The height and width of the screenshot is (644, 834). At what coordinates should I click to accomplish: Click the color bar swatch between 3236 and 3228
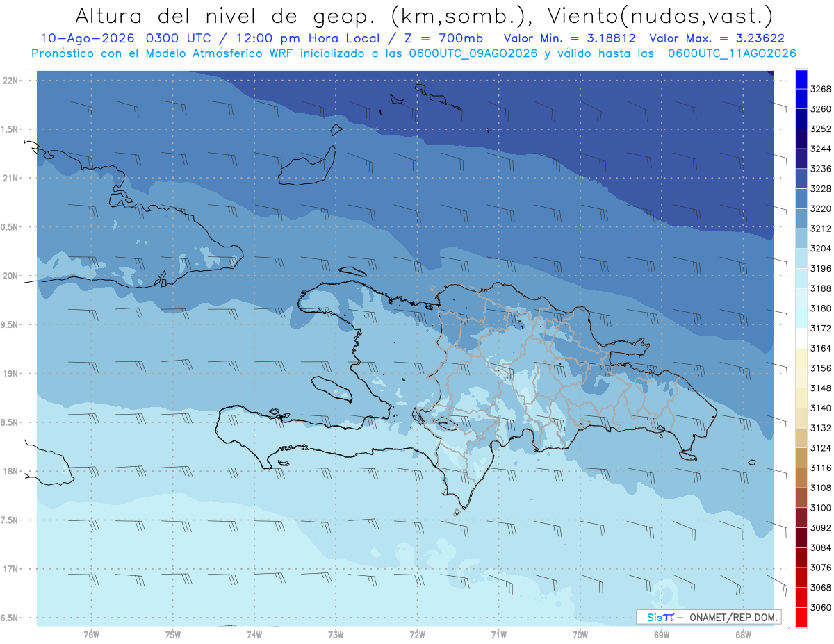801,178
